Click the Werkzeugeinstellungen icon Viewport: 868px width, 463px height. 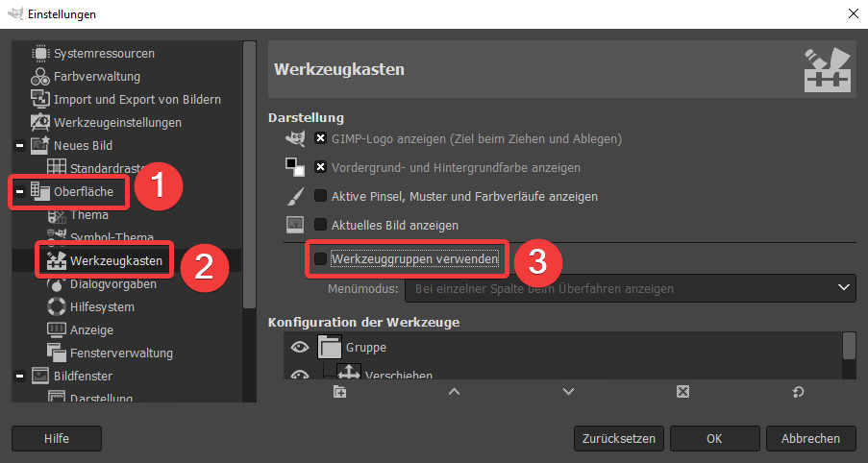click(40, 122)
